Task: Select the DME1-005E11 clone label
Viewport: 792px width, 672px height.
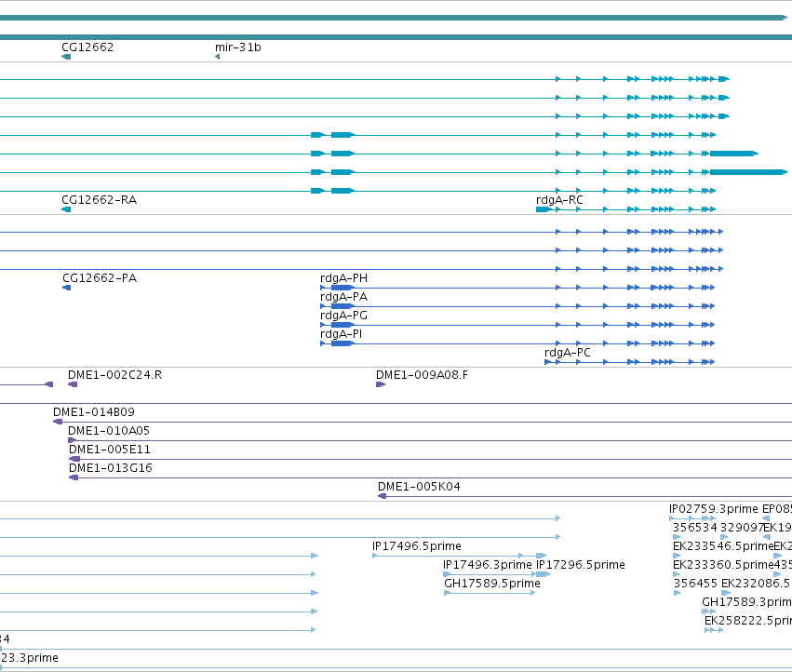Action: pos(110,450)
